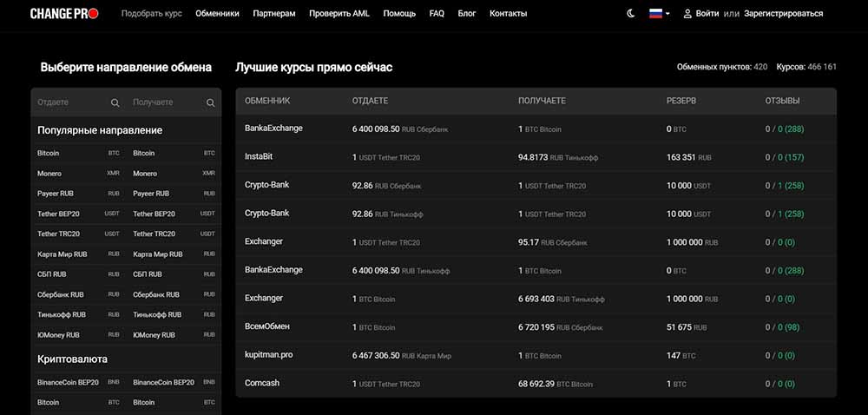Click Войти login link
This screenshot has width=868, height=415.
(707, 14)
